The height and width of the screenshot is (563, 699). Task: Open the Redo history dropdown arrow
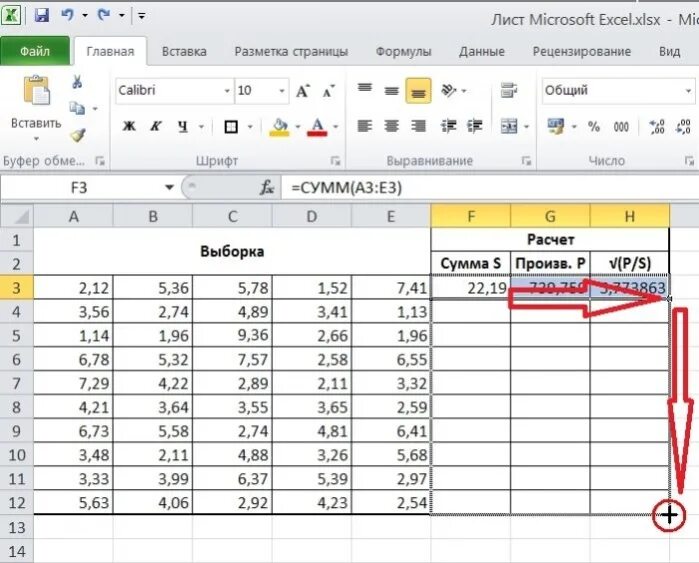(121, 16)
